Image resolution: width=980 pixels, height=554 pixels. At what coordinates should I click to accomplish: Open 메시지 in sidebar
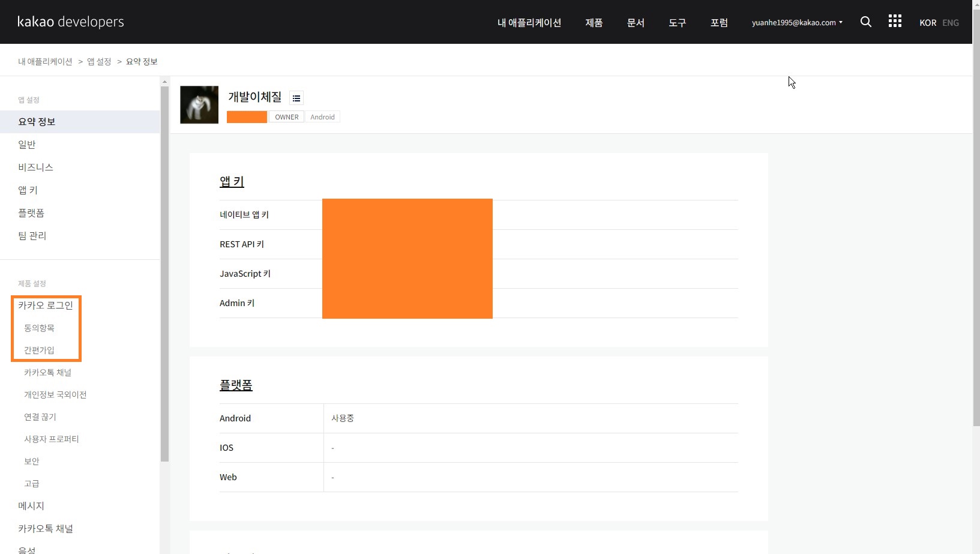(31, 506)
